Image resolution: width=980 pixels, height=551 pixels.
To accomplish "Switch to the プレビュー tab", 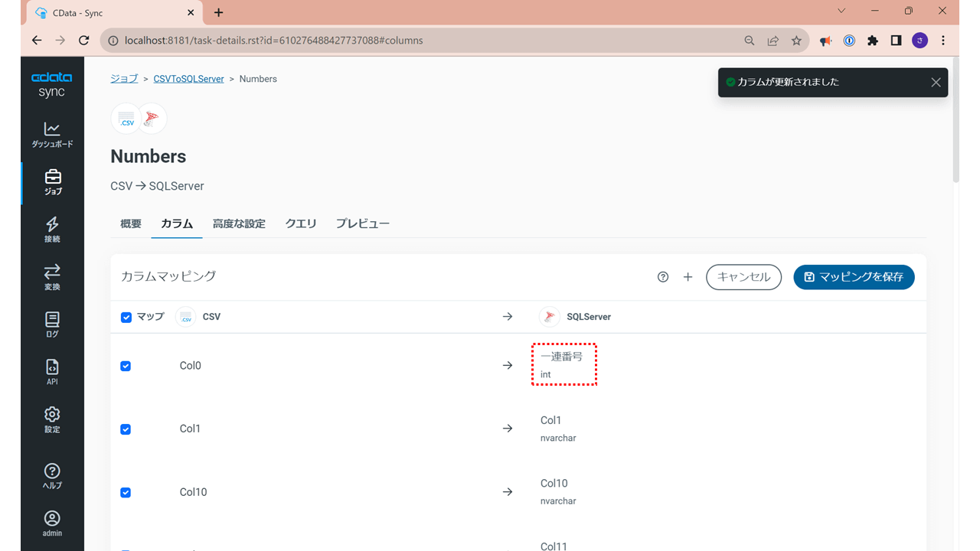I will tap(363, 223).
